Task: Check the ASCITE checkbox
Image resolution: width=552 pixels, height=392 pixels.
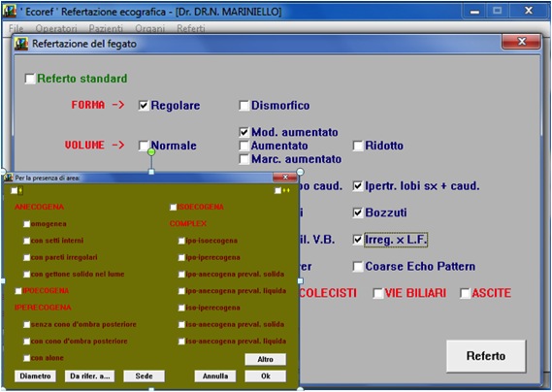Action: click(465, 293)
